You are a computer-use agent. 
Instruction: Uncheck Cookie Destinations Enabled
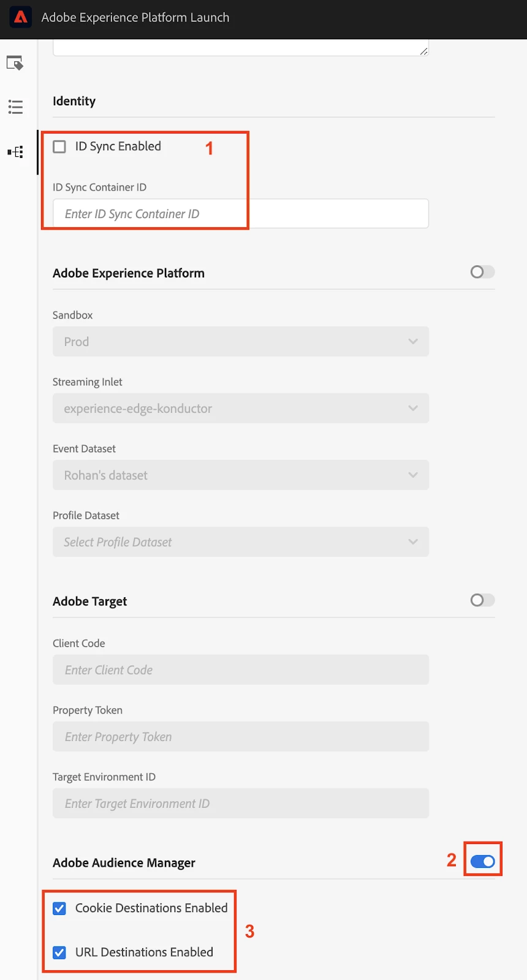click(x=59, y=908)
